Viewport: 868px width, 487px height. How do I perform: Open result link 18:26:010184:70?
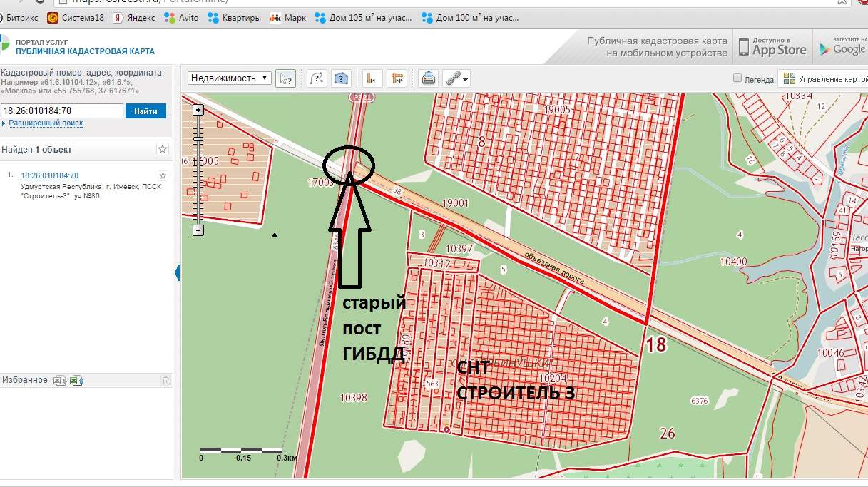(x=50, y=175)
